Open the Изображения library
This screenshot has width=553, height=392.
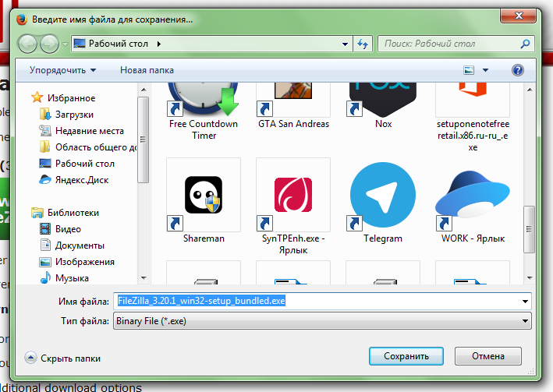pyautogui.click(x=77, y=262)
